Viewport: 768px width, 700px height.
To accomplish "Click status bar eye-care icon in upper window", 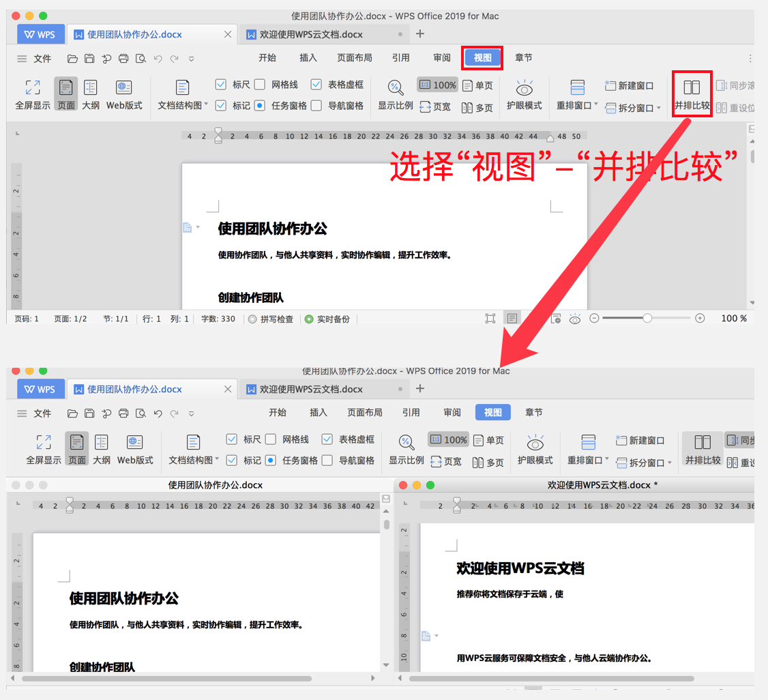I will tap(575, 319).
